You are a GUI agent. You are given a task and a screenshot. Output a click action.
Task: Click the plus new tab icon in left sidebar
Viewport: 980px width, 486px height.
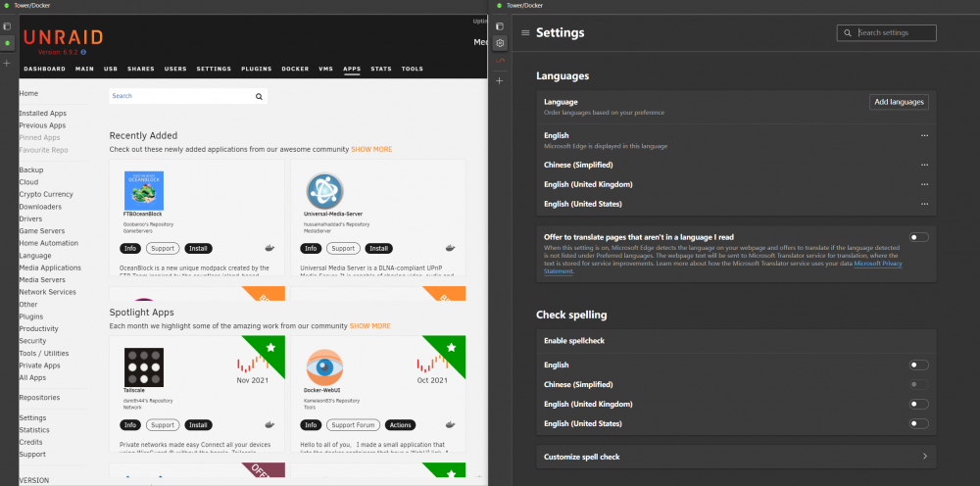tap(7, 63)
